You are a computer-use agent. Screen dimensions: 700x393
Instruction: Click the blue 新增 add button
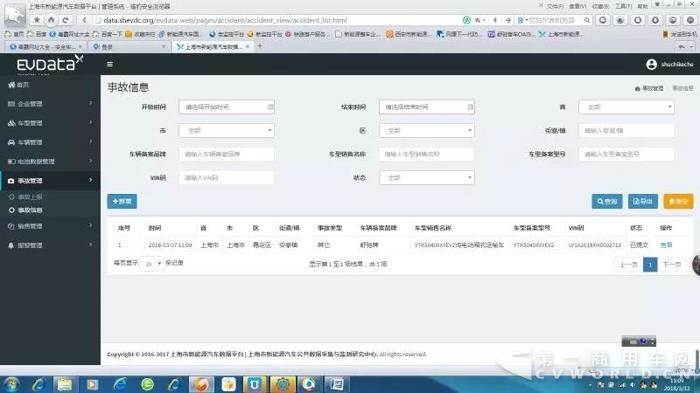[122, 201]
